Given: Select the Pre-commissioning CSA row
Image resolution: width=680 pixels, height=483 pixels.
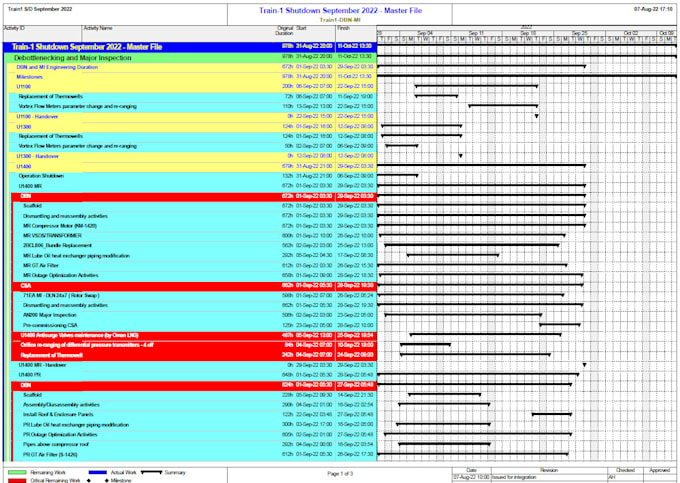Looking at the screenshot, I should (x=195, y=325).
